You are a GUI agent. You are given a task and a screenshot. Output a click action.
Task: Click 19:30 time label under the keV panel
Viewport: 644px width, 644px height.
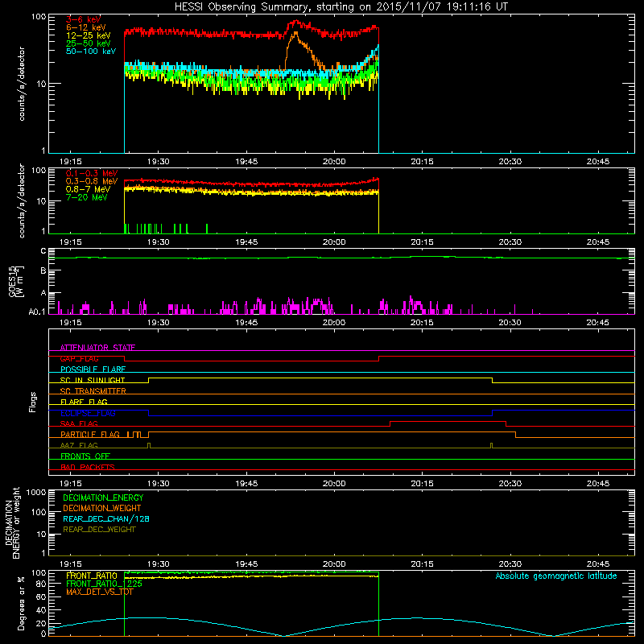coord(158,162)
